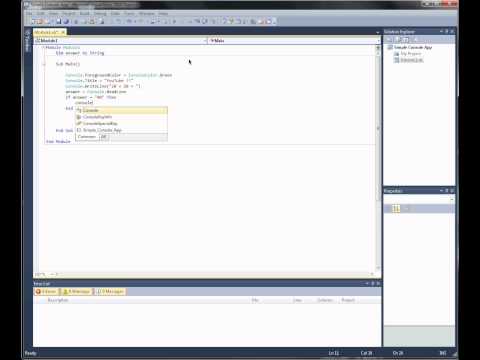Collapse the Sub Main code region

click(44, 64)
